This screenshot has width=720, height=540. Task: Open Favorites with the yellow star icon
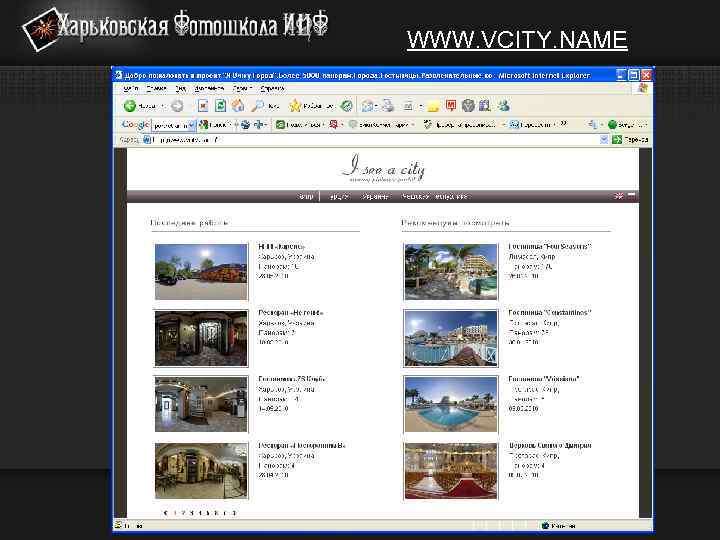pyautogui.click(x=295, y=106)
